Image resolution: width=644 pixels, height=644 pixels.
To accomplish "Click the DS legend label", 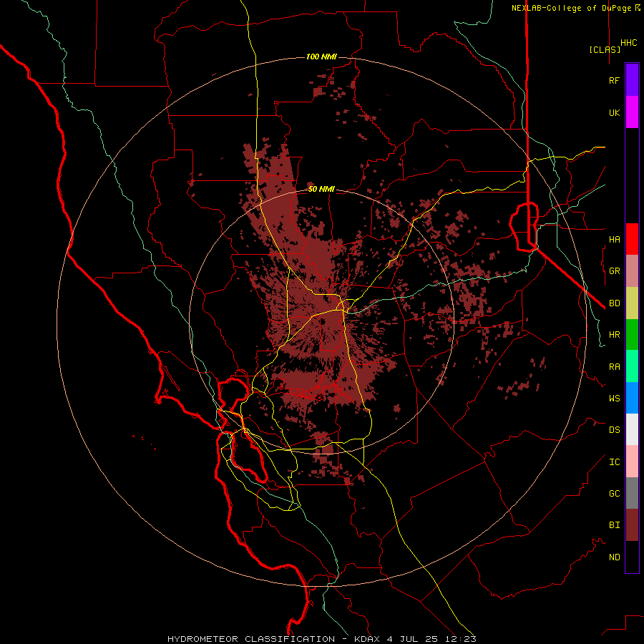I will pyautogui.click(x=614, y=430).
